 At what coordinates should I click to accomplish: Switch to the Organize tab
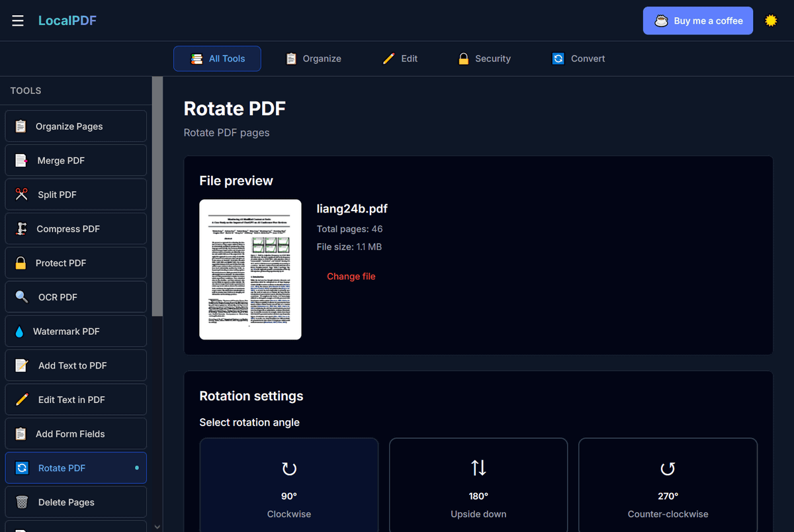coord(314,59)
